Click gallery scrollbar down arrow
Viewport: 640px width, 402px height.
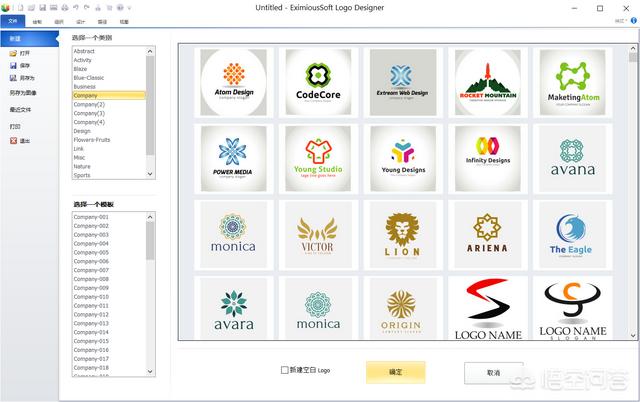tap(633, 335)
